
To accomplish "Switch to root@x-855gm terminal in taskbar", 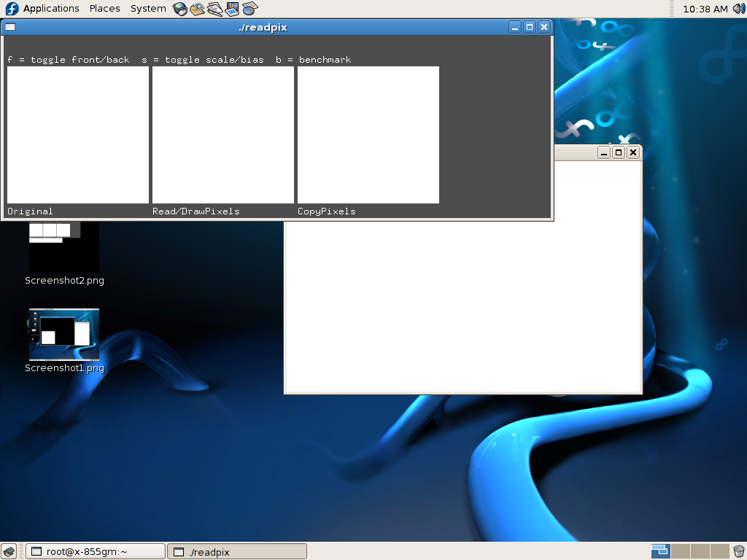I will point(95,551).
